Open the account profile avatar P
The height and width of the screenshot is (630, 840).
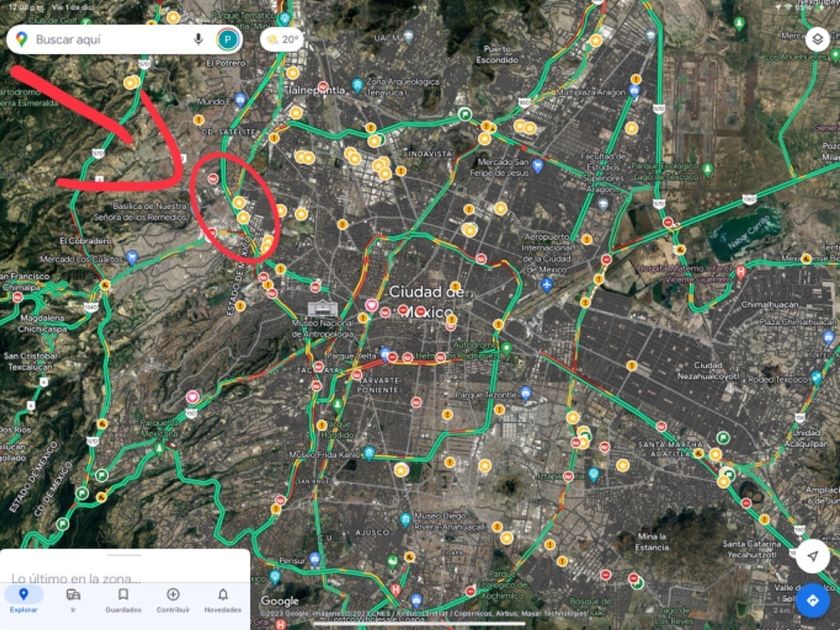pyautogui.click(x=228, y=39)
